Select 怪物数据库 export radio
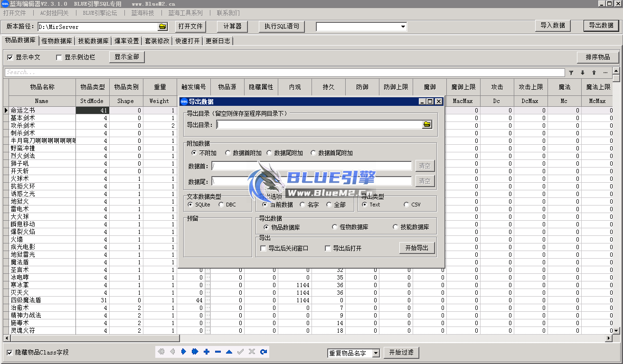 click(x=335, y=227)
